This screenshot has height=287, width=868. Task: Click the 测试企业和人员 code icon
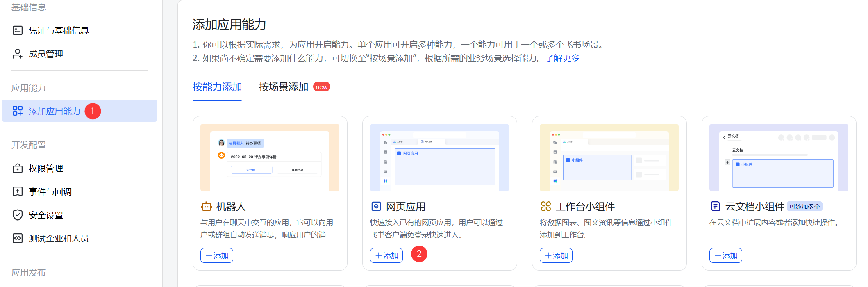[18, 238]
